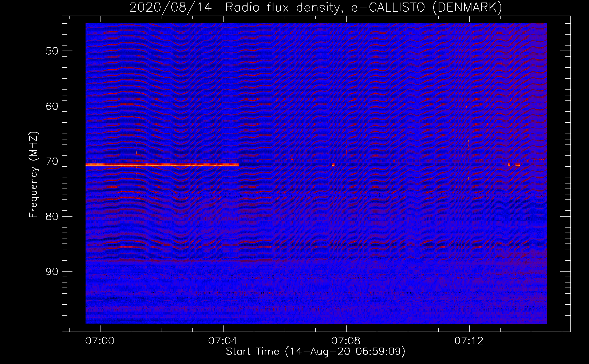The image size is (589, 364).
Task: Click the plot title '2020/08/14 Radio flux density'
Action: click(236, 7)
